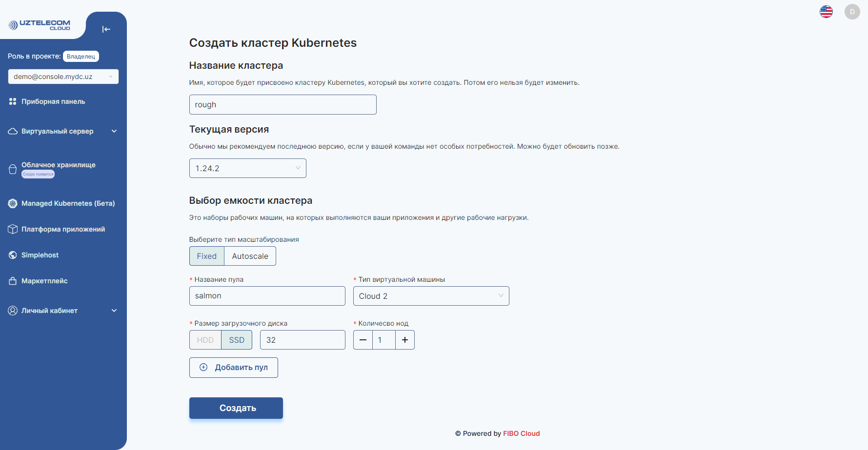Open the user avatar D icon
The width and height of the screenshot is (868, 450).
852,12
